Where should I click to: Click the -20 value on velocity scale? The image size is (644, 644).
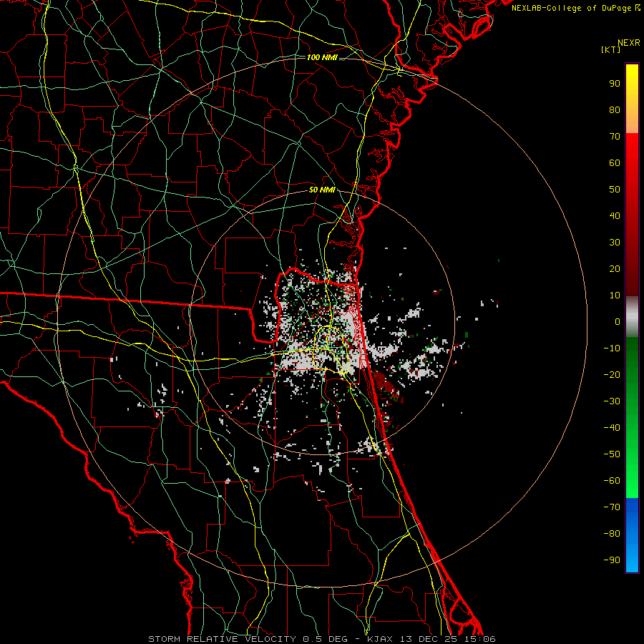(612, 375)
